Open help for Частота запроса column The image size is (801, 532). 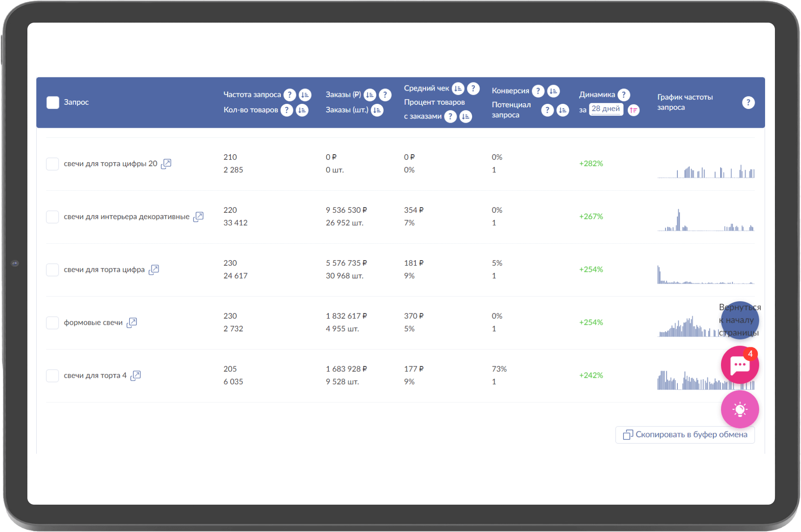[x=290, y=94]
